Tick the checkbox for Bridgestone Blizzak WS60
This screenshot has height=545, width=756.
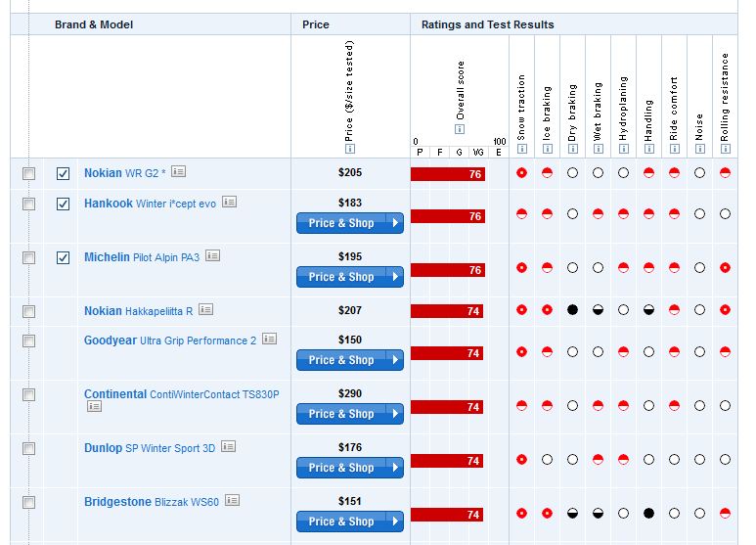(29, 503)
